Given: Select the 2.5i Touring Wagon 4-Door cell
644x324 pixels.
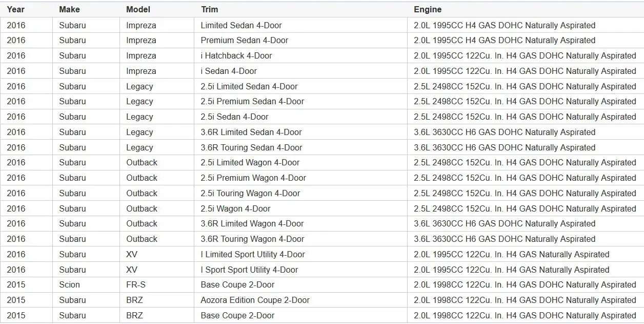Looking at the screenshot, I should 300,193.
